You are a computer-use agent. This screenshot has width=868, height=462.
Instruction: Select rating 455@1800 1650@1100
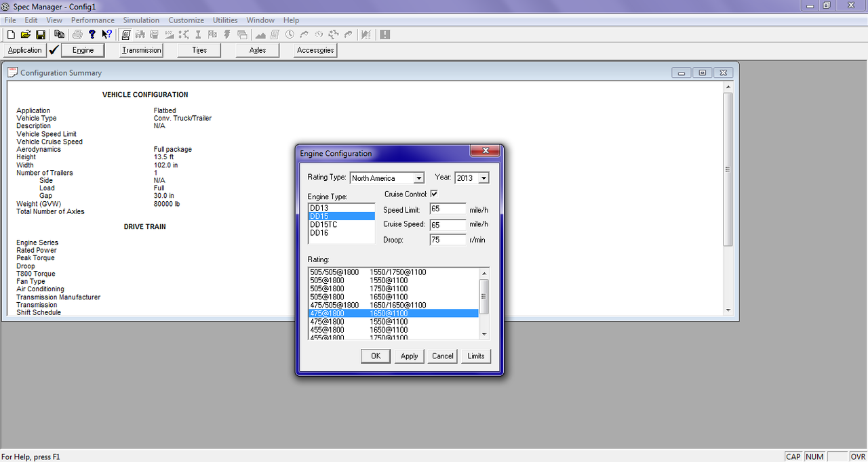(x=393, y=330)
